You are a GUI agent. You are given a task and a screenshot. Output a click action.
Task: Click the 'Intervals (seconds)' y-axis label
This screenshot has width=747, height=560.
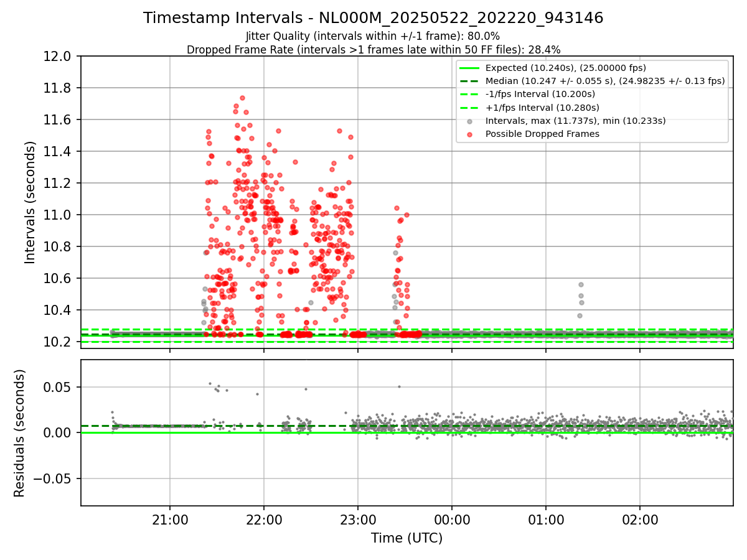point(31,202)
